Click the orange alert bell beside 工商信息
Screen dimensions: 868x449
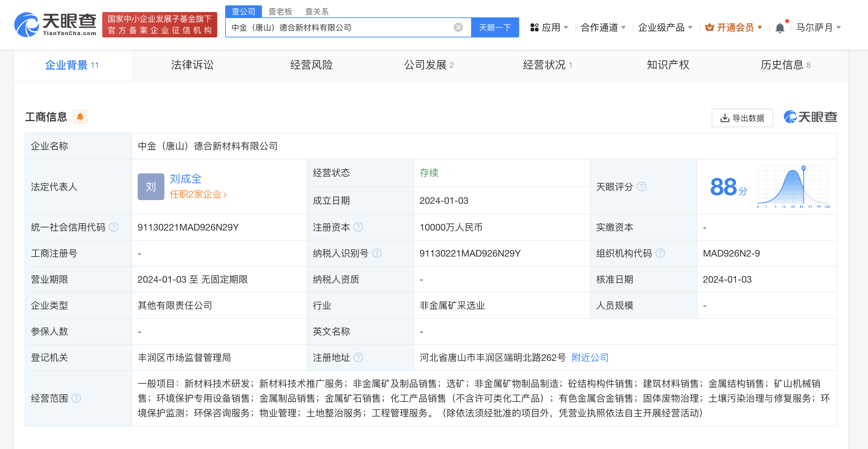[80, 117]
